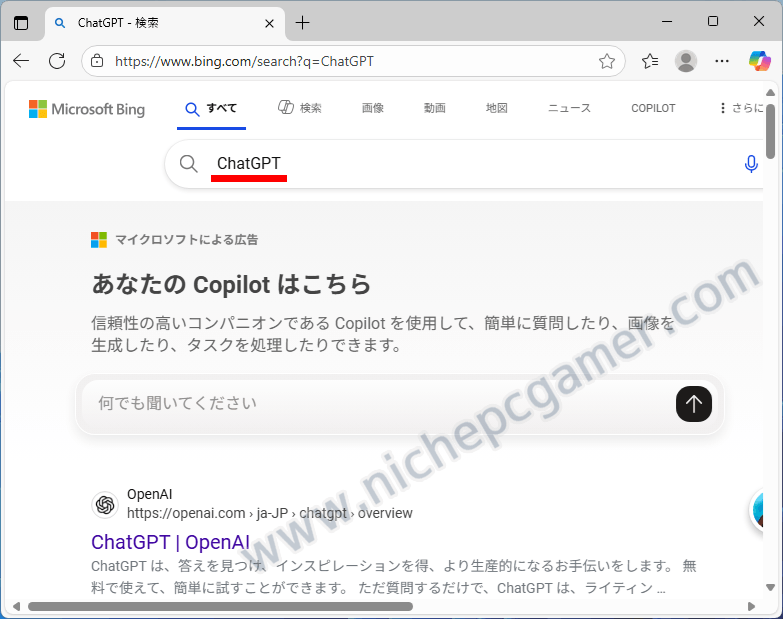Start voice search with microphone icon

pos(751,164)
